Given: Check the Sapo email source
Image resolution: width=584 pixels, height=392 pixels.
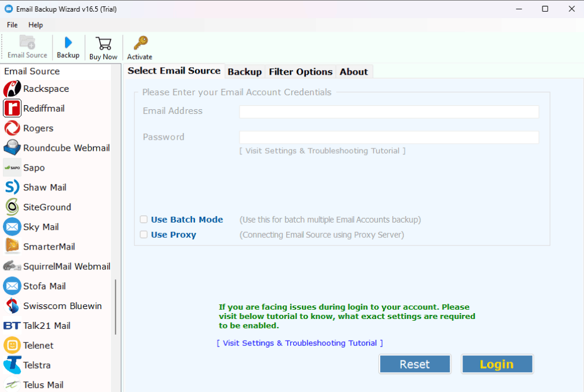Looking at the screenshot, I should [33, 167].
